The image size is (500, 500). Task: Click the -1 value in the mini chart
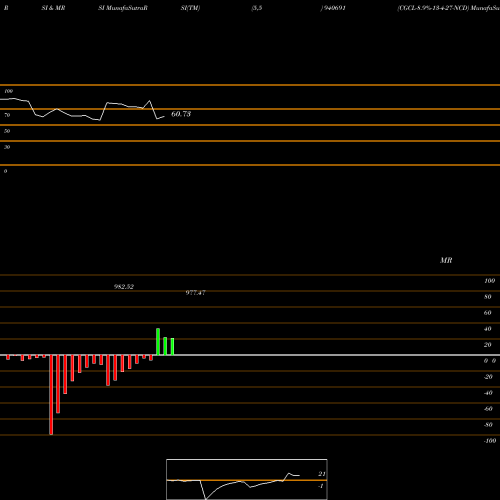(321, 486)
